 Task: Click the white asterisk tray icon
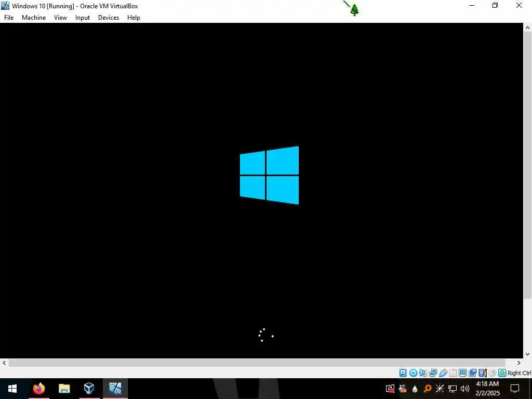tap(440, 389)
